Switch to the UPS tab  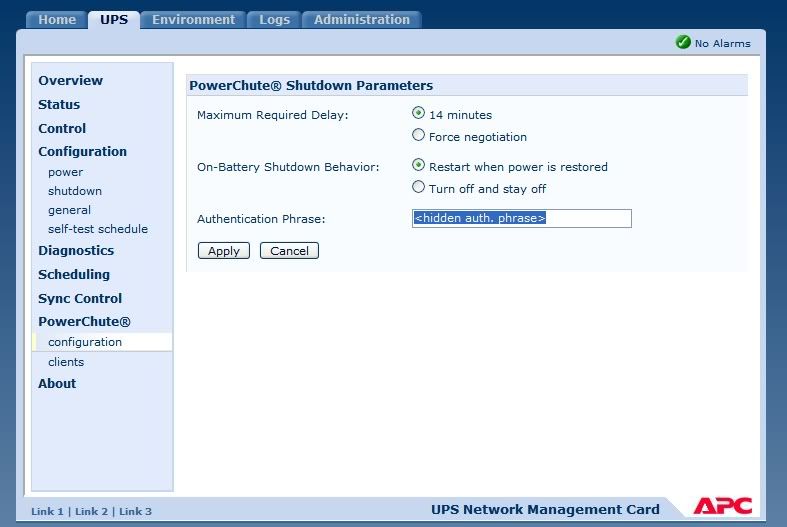click(x=114, y=20)
